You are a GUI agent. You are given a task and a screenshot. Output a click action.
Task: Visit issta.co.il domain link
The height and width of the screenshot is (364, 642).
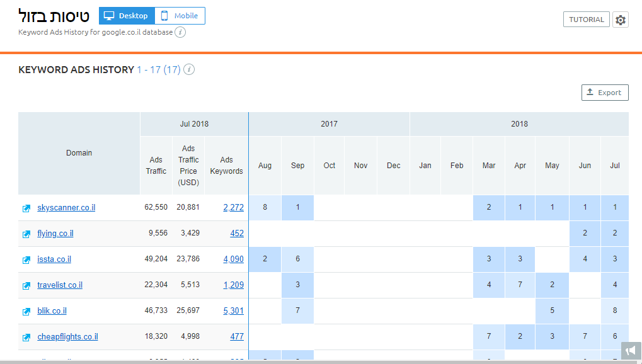point(54,259)
